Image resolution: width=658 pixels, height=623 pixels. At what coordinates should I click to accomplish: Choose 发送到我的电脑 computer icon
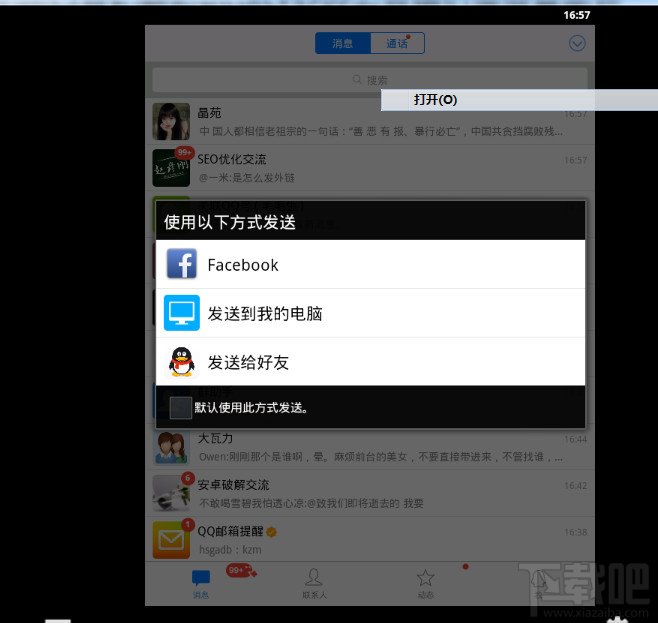point(182,313)
